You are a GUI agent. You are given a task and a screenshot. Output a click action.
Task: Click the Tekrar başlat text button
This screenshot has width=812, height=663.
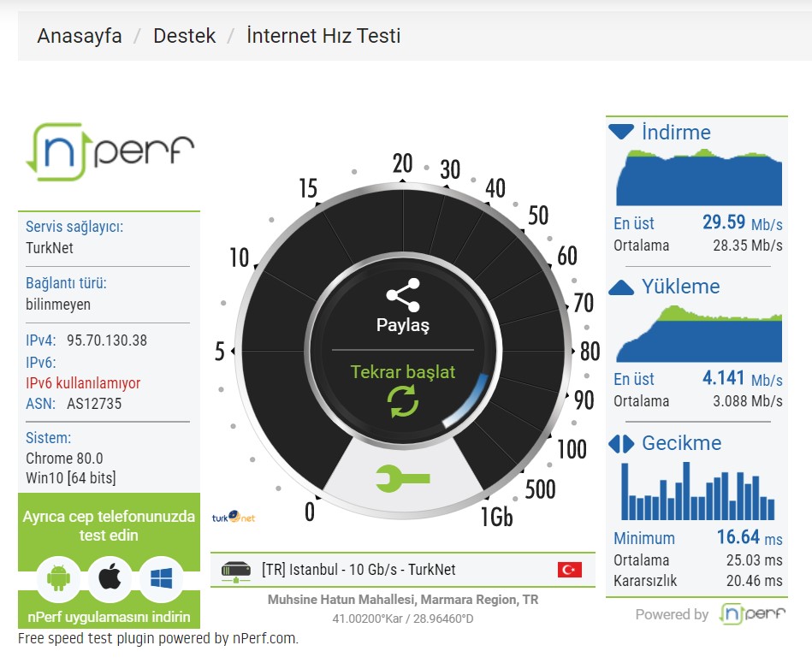click(403, 371)
